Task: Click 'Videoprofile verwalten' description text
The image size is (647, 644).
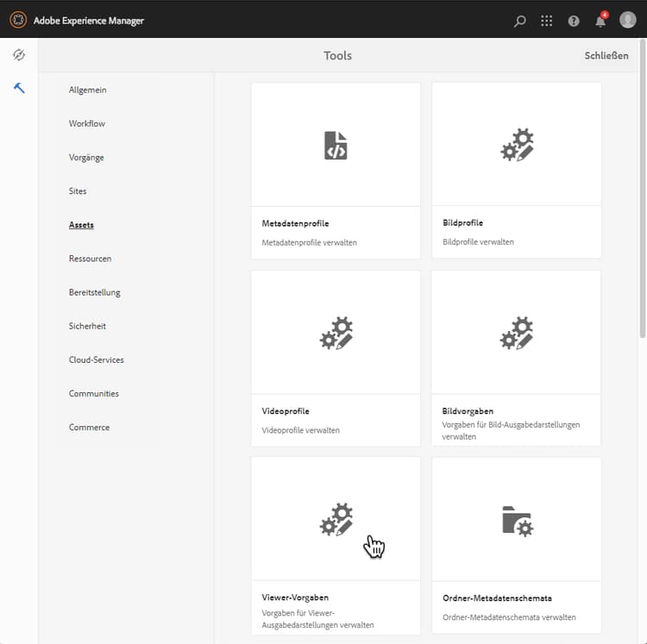Action: coord(300,430)
